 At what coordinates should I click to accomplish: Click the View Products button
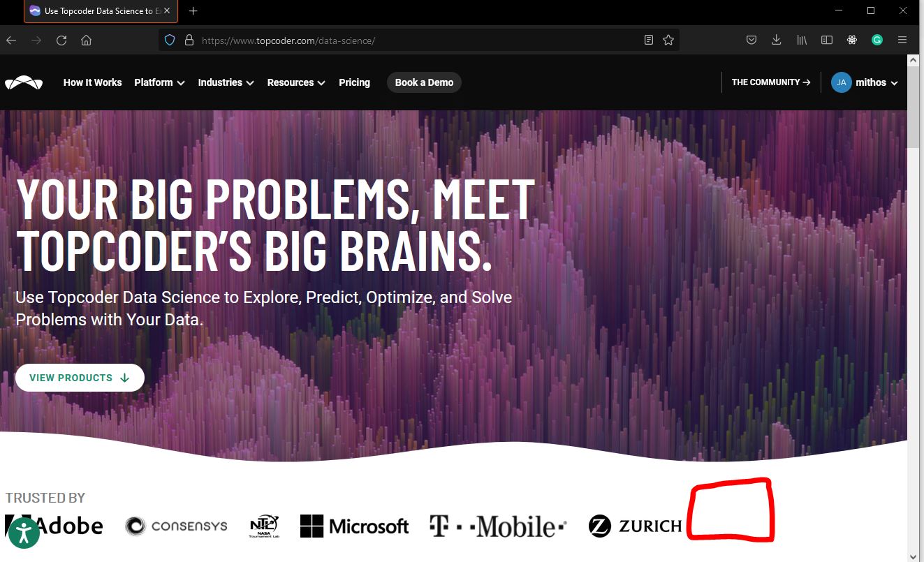pyautogui.click(x=80, y=378)
